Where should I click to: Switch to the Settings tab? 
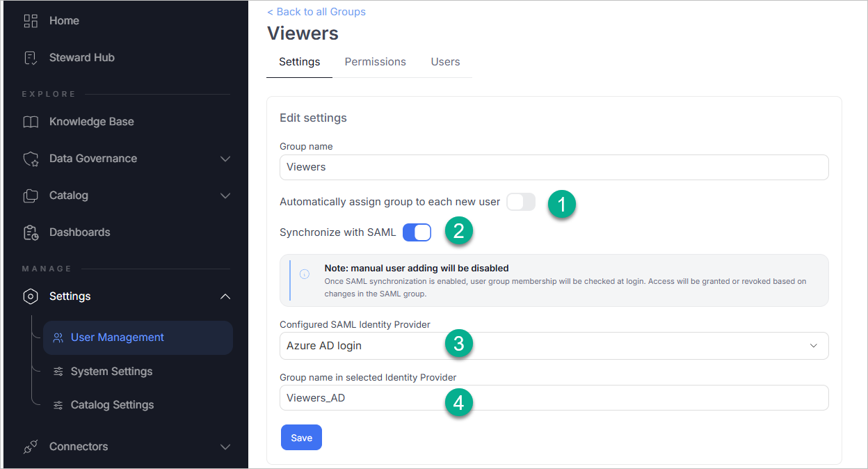(x=300, y=62)
